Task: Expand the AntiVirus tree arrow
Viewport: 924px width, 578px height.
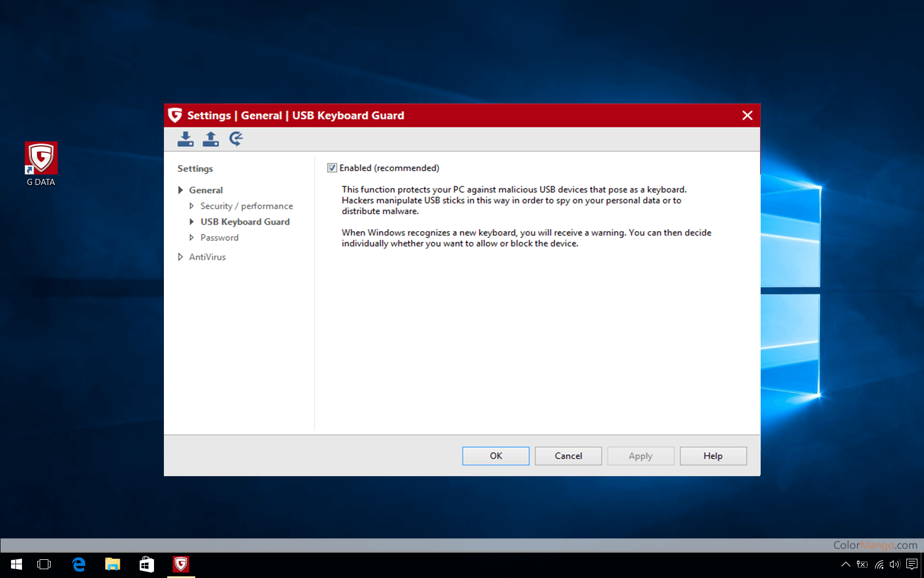Action: [180, 257]
